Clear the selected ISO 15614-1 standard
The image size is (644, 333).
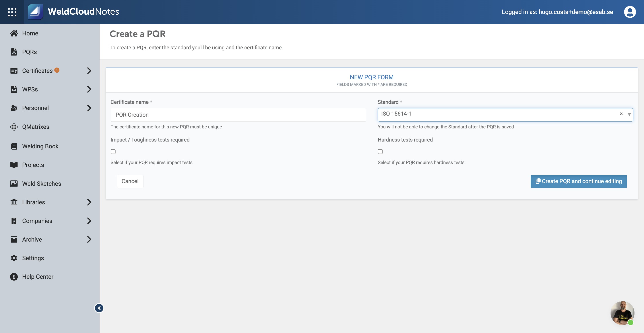(x=621, y=114)
